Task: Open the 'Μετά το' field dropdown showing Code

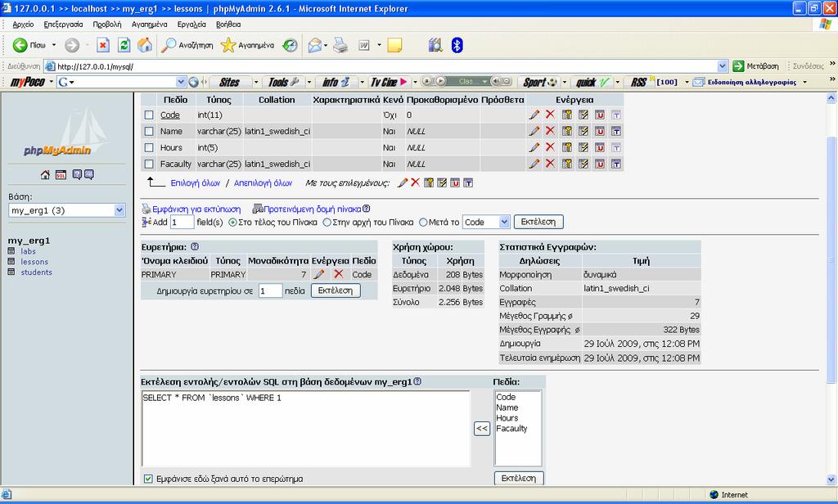Action: coord(486,222)
